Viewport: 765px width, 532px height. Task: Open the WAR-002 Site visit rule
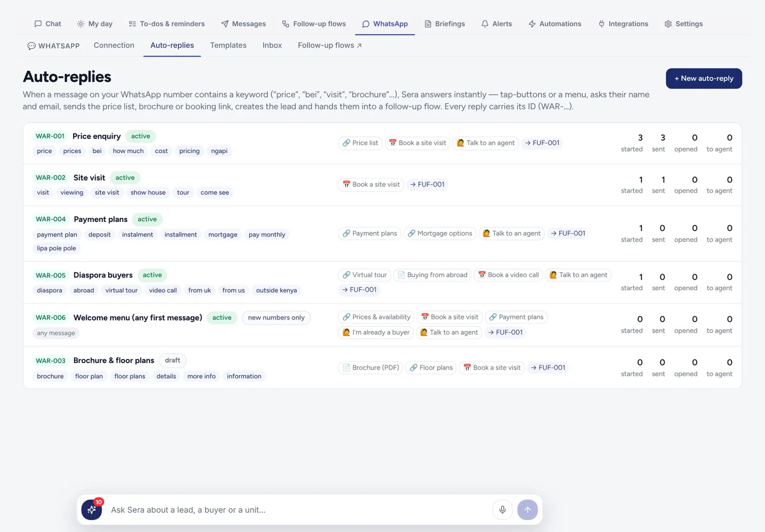(382, 185)
